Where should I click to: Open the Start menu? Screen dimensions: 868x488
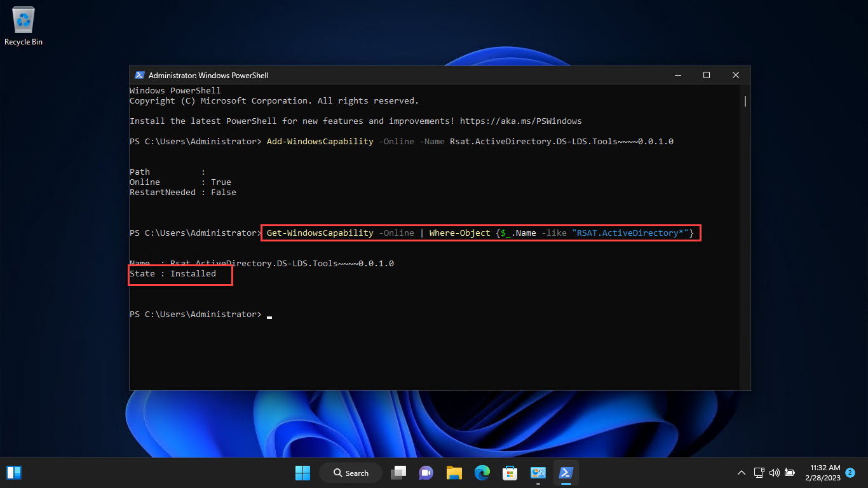302,473
